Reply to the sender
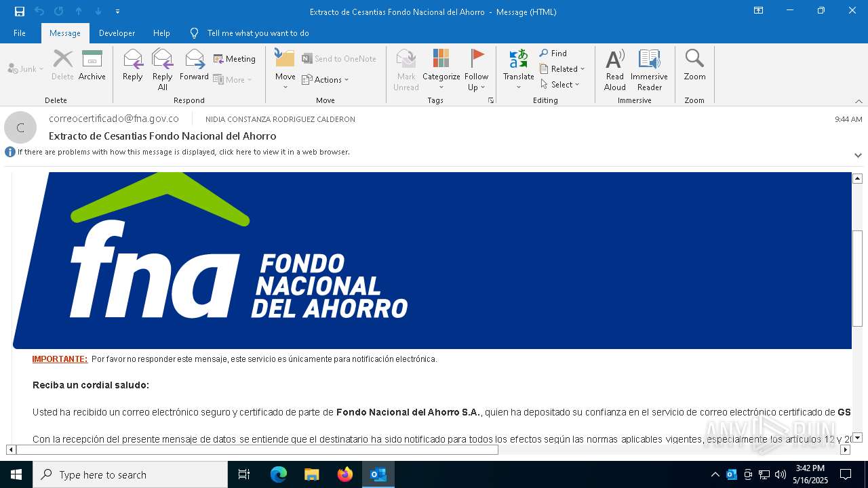The image size is (868, 488). point(133,65)
